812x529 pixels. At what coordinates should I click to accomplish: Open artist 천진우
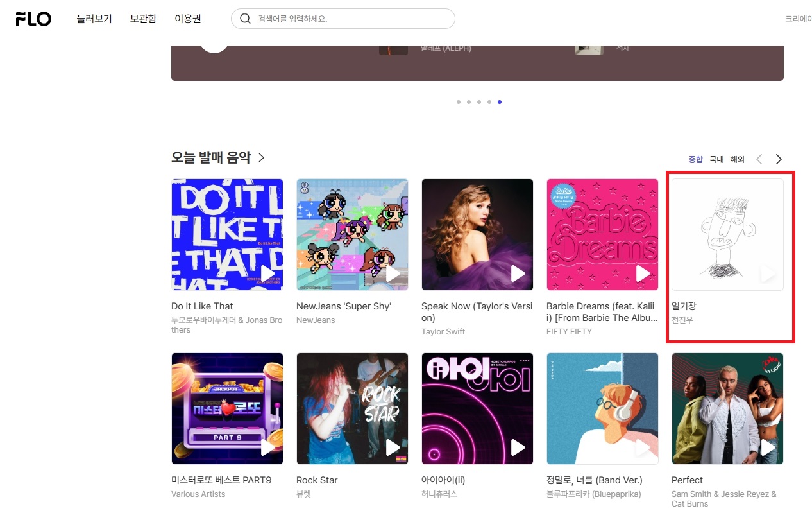682,320
